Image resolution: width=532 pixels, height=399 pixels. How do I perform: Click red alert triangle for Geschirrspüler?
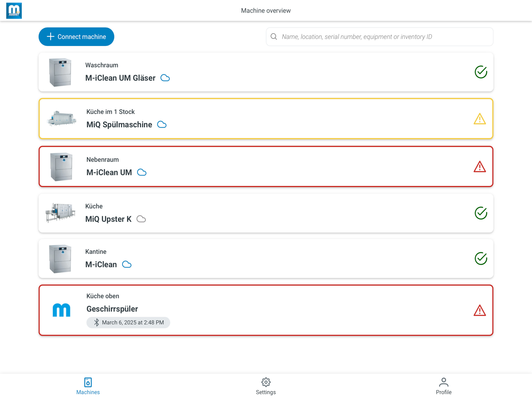point(480,310)
